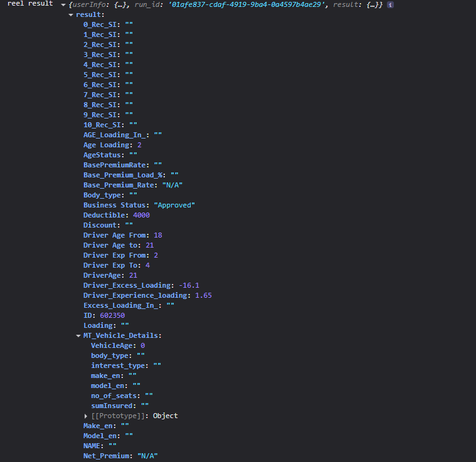Select the run_id value string
Screen dimensions: 476x462
pyautogui.click(x=246, y=5)
